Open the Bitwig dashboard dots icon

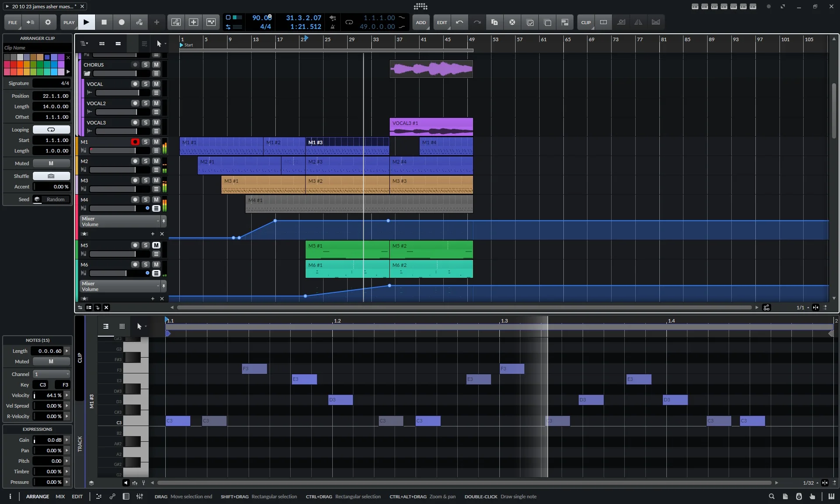pyautogui.click(x=420, y=6)
